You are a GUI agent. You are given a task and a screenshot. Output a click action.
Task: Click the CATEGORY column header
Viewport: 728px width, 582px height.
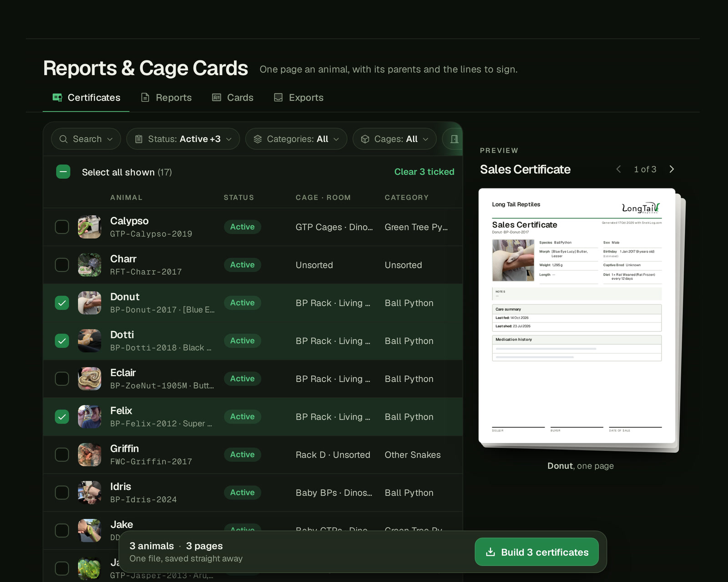pyautogui.click(x=407, y=197)
